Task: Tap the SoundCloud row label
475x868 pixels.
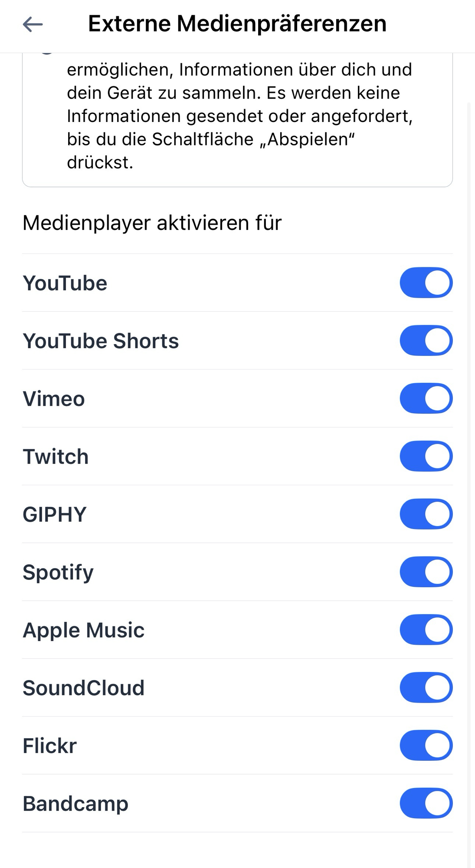Action: click(x=83, y=688)
